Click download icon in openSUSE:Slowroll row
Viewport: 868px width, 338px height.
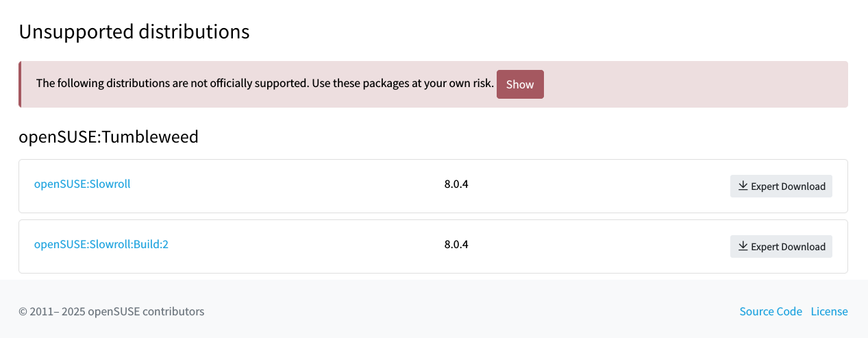[743, 186]
